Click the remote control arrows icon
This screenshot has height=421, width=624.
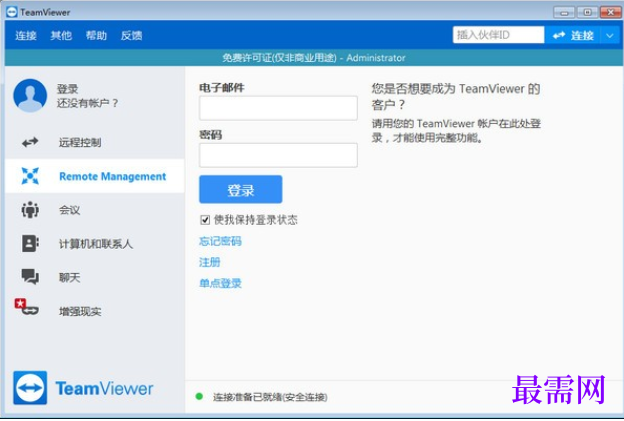click(x=30, y=142)
